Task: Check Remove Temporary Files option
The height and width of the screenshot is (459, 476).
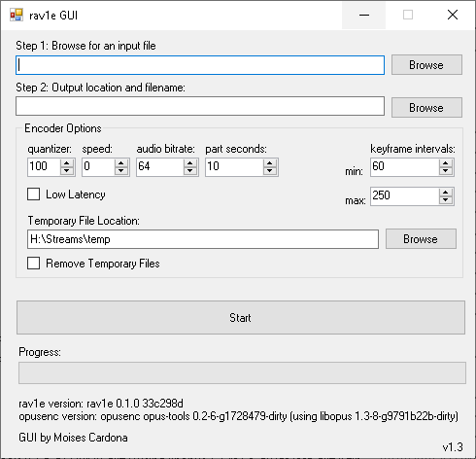Action: [34, 264]
